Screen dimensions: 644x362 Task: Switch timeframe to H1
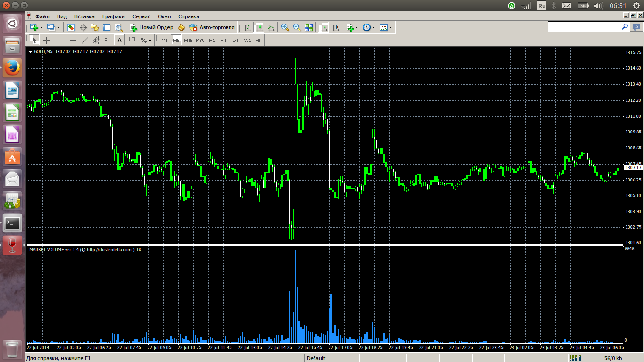tap(212, 40)
